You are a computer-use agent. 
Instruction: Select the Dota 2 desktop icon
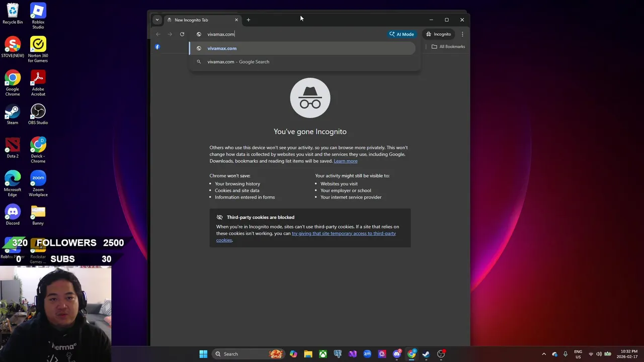[13, 147]
